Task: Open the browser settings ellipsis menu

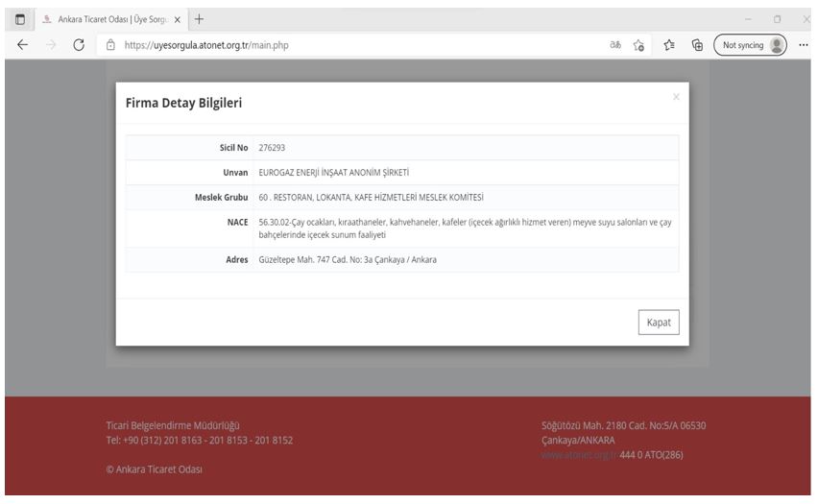Action: 803,46
